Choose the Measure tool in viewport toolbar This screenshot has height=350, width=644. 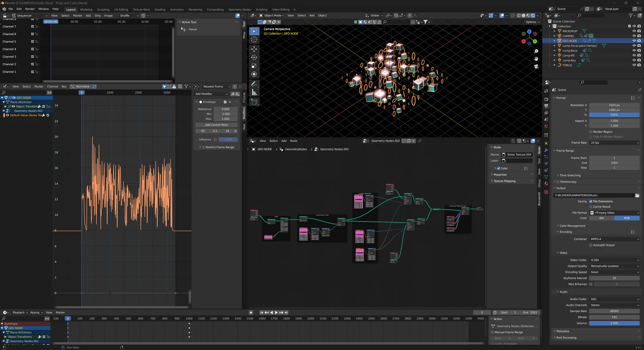pos(254,93)
